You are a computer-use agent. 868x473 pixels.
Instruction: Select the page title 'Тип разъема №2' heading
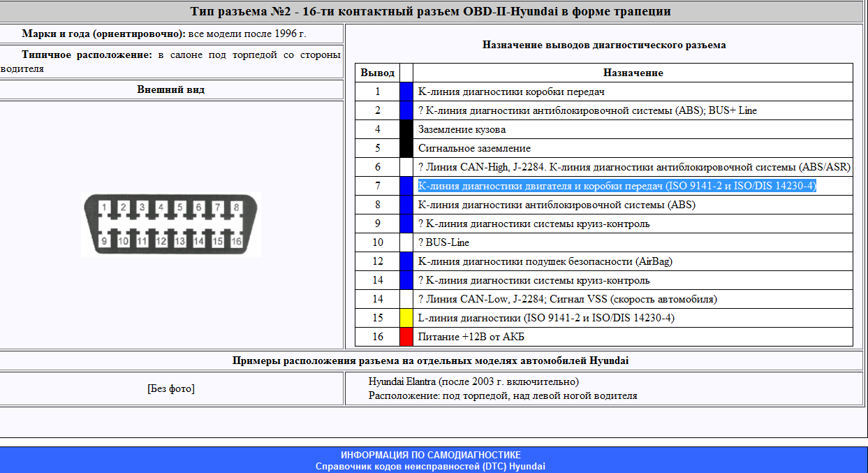(430, 11)
